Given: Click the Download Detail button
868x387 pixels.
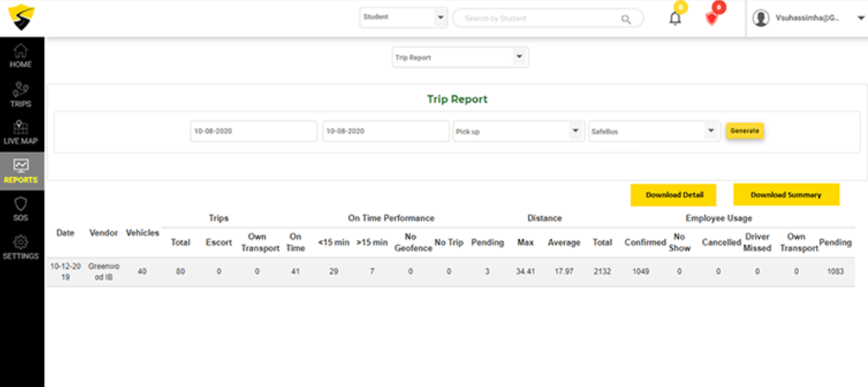Looking at the screenshot, I should click(x=674, y=195).
